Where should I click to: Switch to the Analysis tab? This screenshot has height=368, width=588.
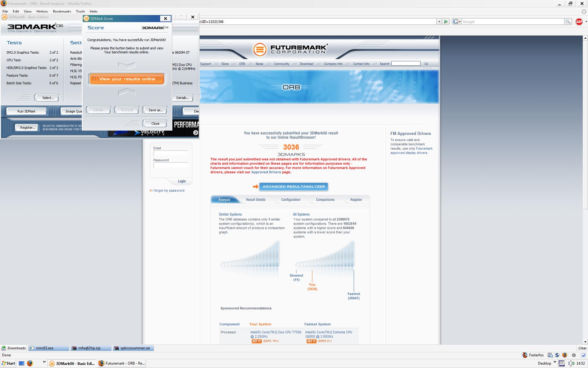tap(224, 199)
